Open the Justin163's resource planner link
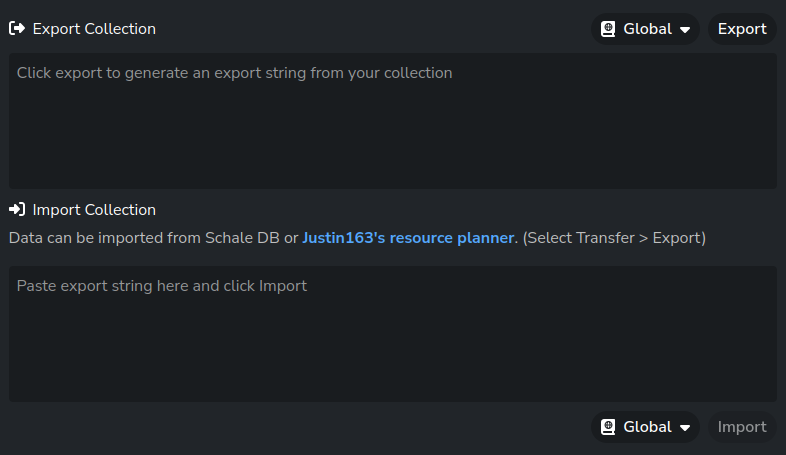 tap(408, 238)
